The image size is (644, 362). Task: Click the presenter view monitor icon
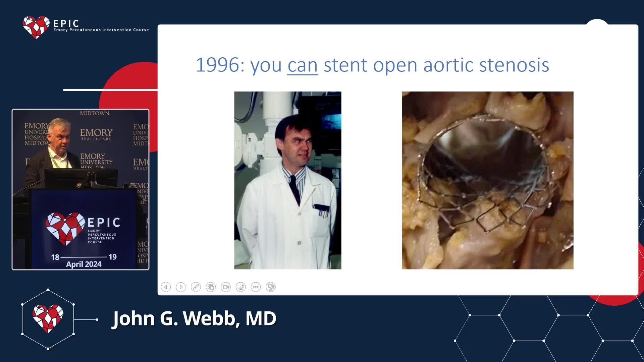coord(271,287)
